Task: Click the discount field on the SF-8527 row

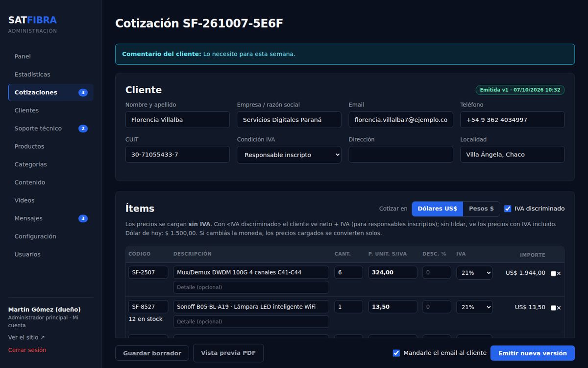Action: click(437, 307)
